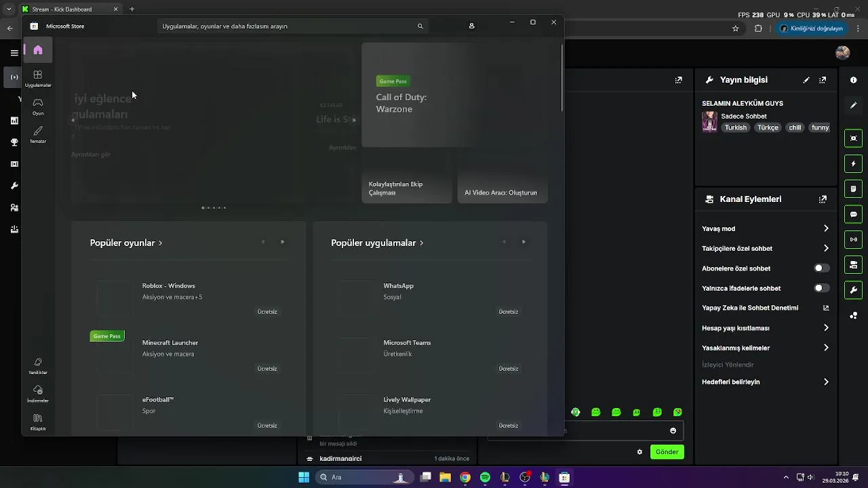This screenshot has height=488, width=868.
Task: Toggle the chat bubble panel icon
Action: (x=853, y=214)
